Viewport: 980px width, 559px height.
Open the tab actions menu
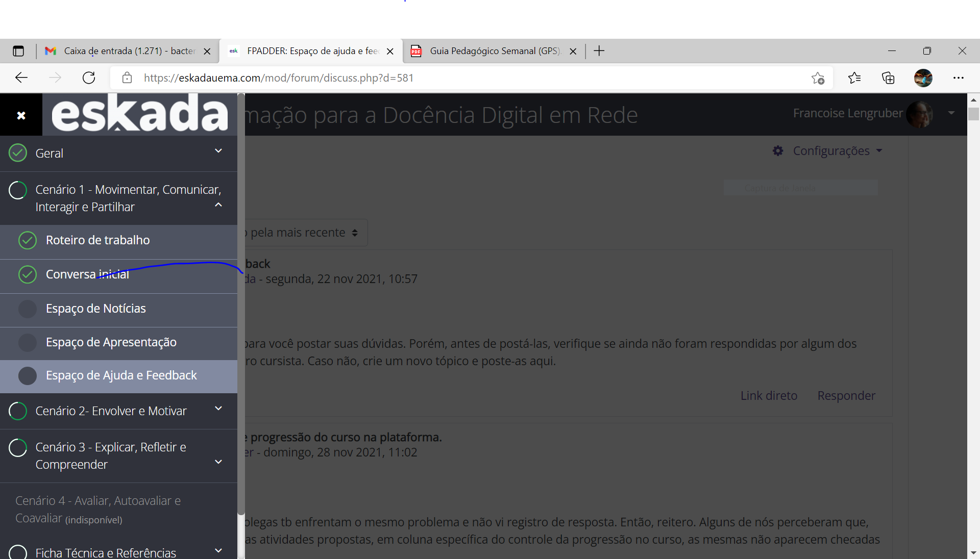point(18,51)
